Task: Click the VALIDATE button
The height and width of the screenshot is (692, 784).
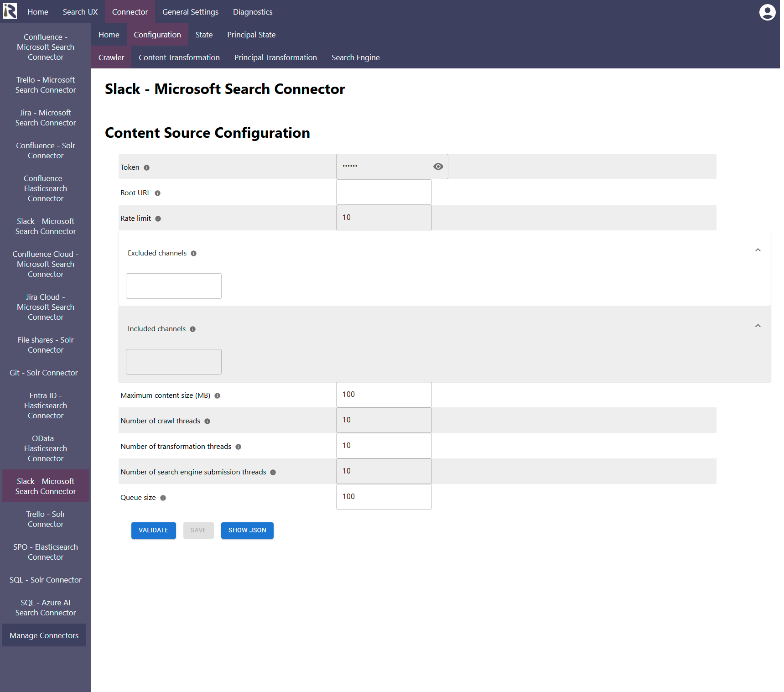Action: (x=154, y=531)
